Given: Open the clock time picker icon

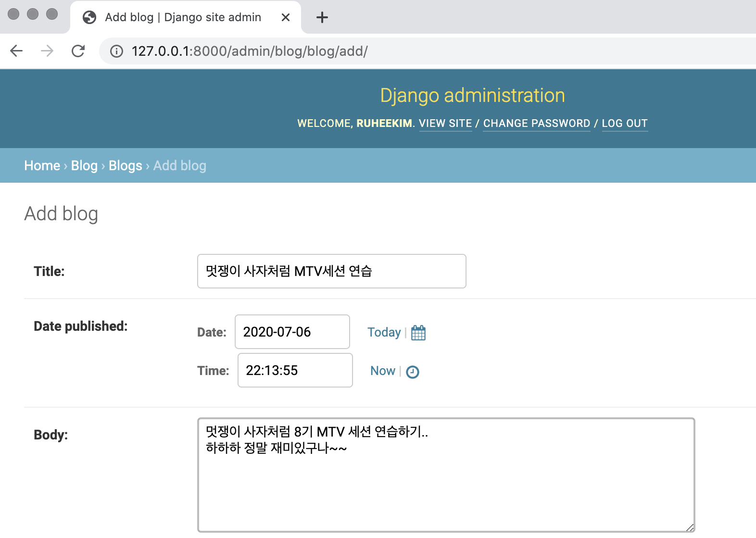Looking at the screenshot, I should click(413, 372).
